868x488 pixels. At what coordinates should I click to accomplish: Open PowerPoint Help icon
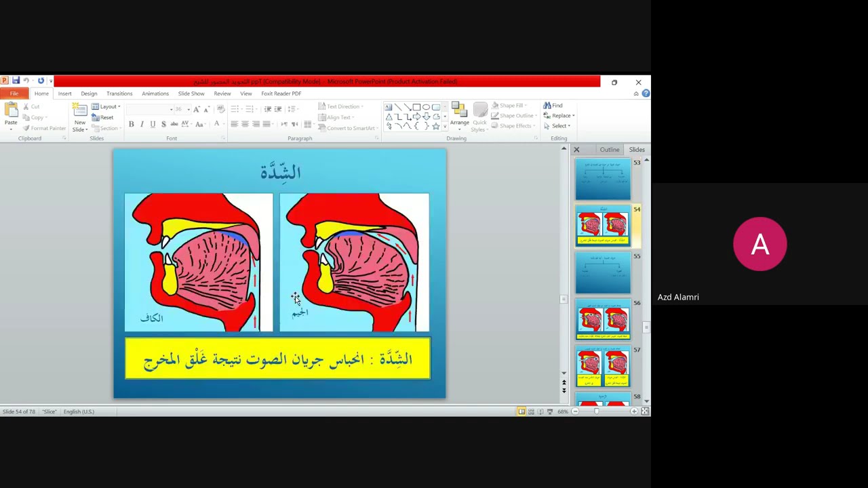645,94
